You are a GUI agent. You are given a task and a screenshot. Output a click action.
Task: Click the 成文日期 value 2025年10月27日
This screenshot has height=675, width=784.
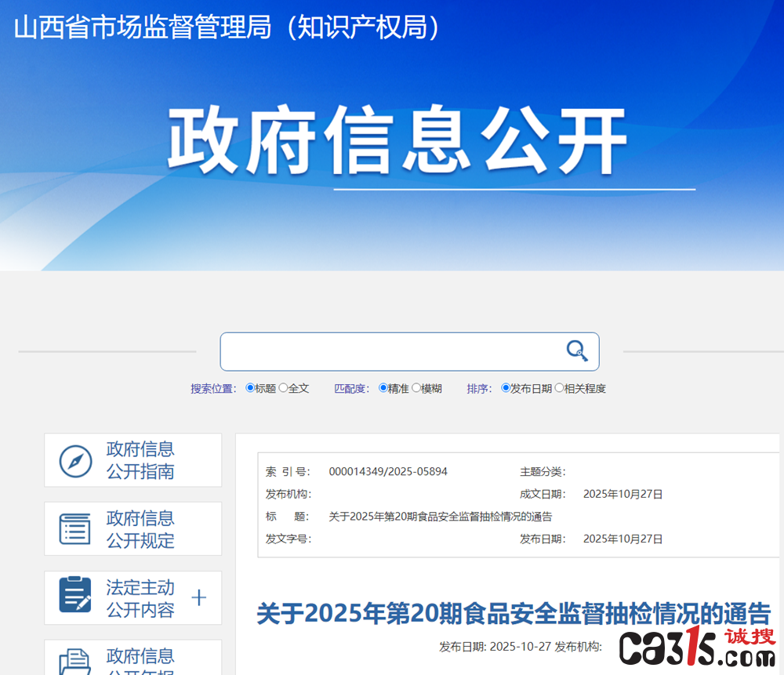click(x=622, y=494)
